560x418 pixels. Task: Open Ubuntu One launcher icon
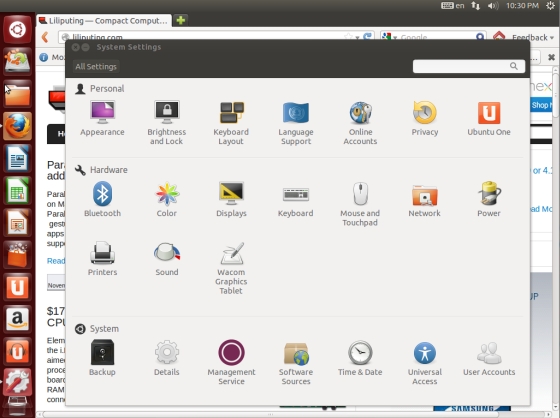point(17,287)
